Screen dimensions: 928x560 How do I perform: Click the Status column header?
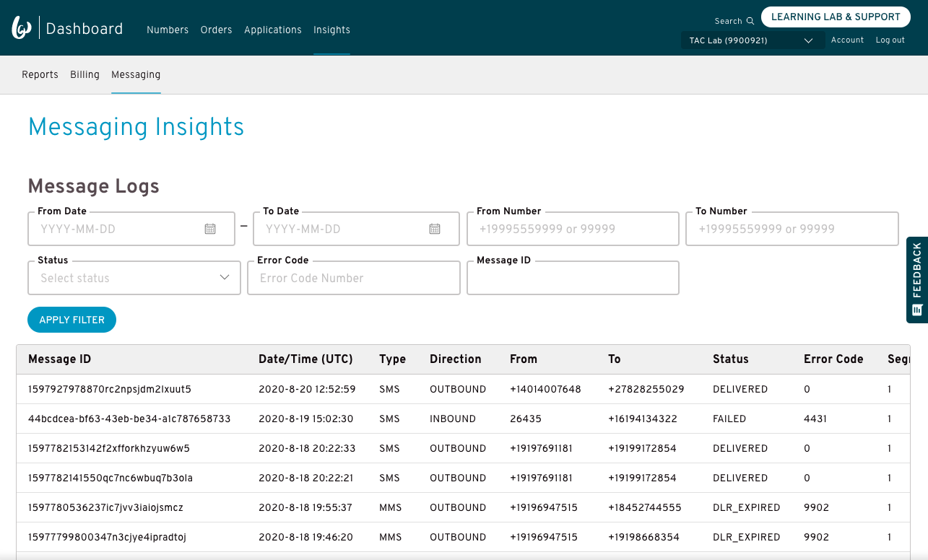(x=731, y=359)
